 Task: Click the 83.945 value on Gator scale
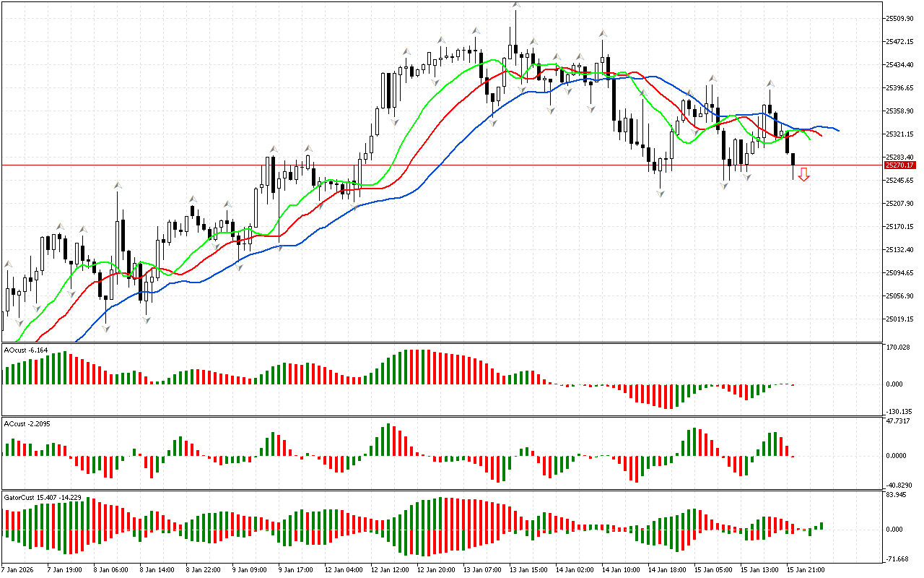coord(897,495)
